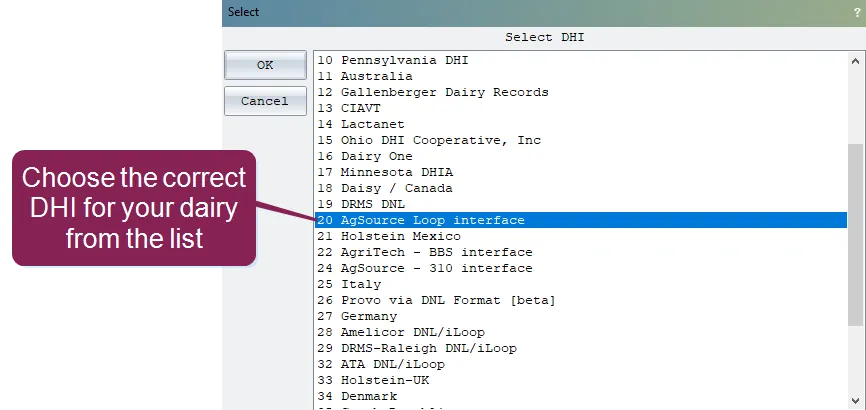Choose '12 Gallenberger Dairy Records'
866x410 pixels.
581,92
